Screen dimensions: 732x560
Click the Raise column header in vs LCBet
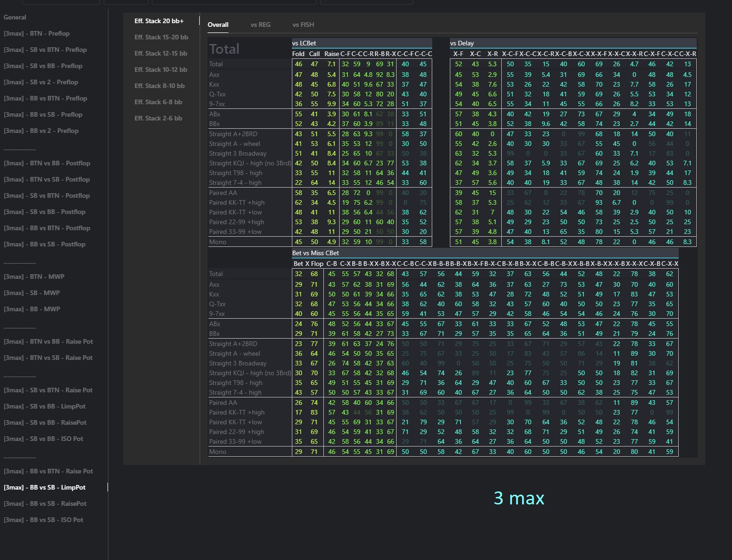(331, 54)
